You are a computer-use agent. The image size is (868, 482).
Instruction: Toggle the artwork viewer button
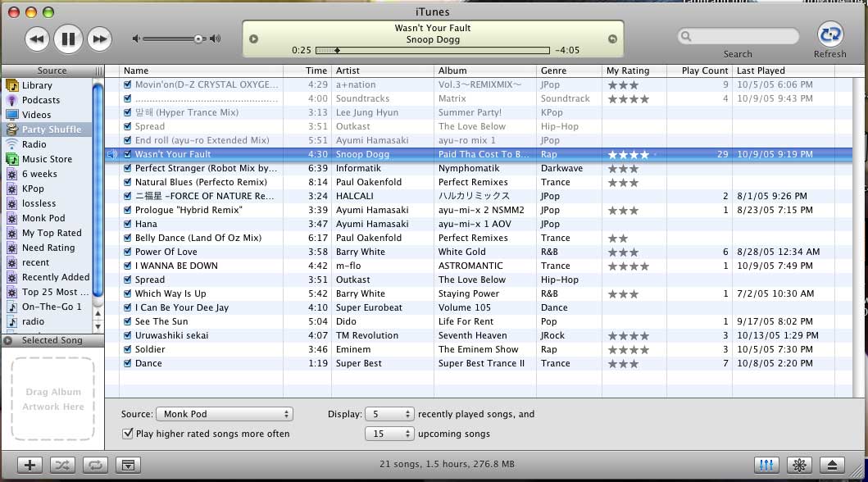point(128,466)
